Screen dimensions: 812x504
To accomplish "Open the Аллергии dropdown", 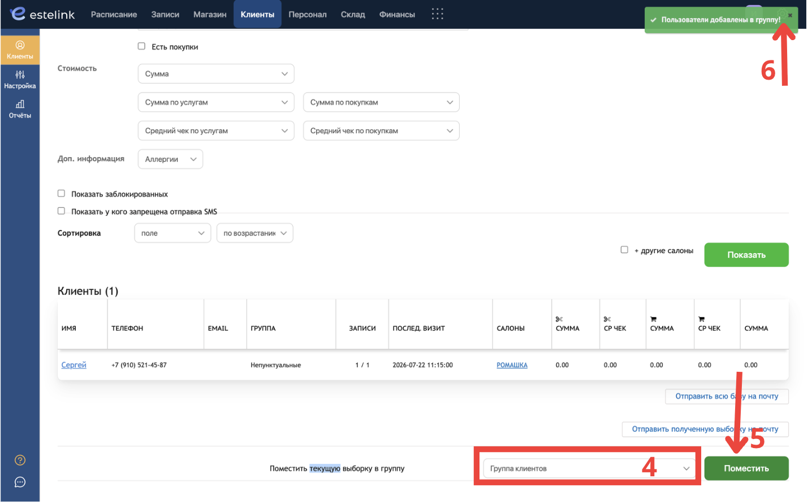I will coord(170,159).
